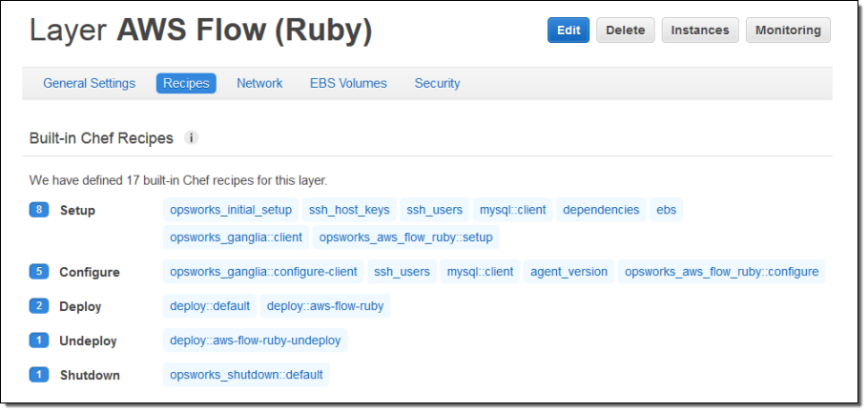Select the Recipes tab
Viewport: 868px width, 413px height.
click(x=186, y=84)
